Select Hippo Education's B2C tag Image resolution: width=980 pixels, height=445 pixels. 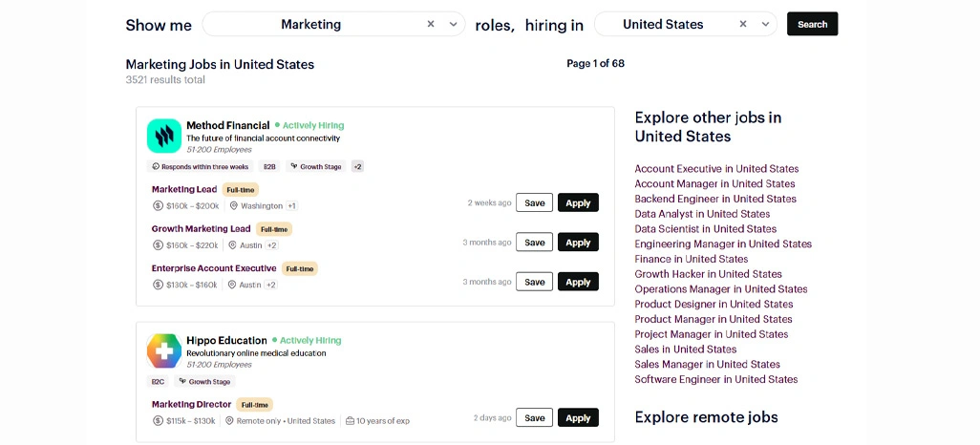[x=158, y=381]
